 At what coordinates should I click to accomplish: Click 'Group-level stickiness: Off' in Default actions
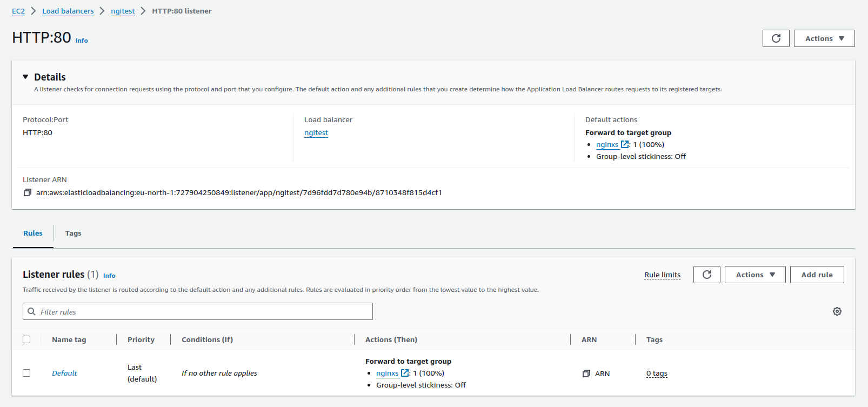[641, 156]
